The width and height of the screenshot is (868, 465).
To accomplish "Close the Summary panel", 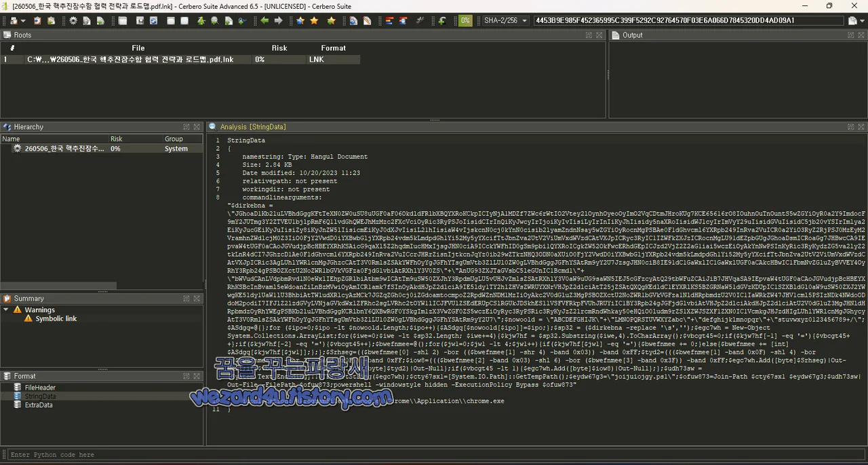I will 197,298.
